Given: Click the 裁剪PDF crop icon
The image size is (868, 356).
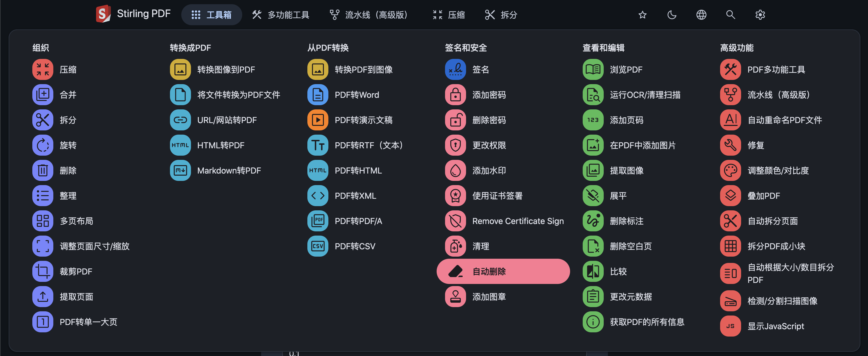Looking at the screenshot, I should 43,271.
